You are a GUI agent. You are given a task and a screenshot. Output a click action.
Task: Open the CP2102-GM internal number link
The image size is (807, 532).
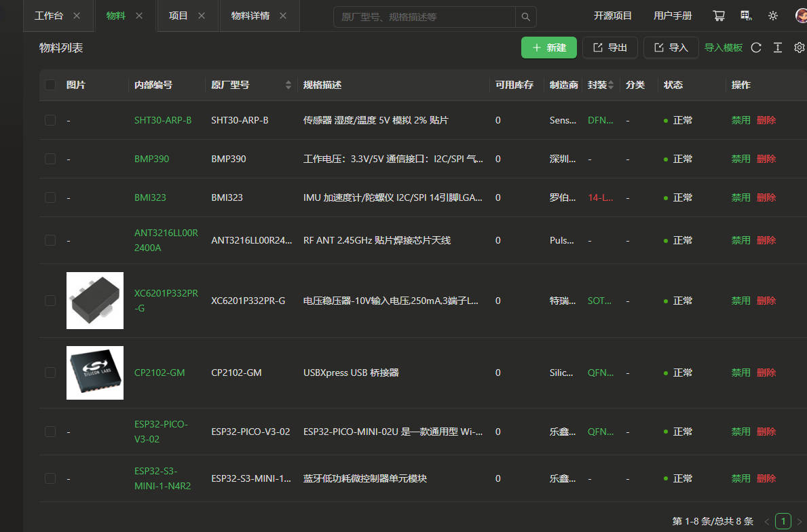click(x=159, y=373)
